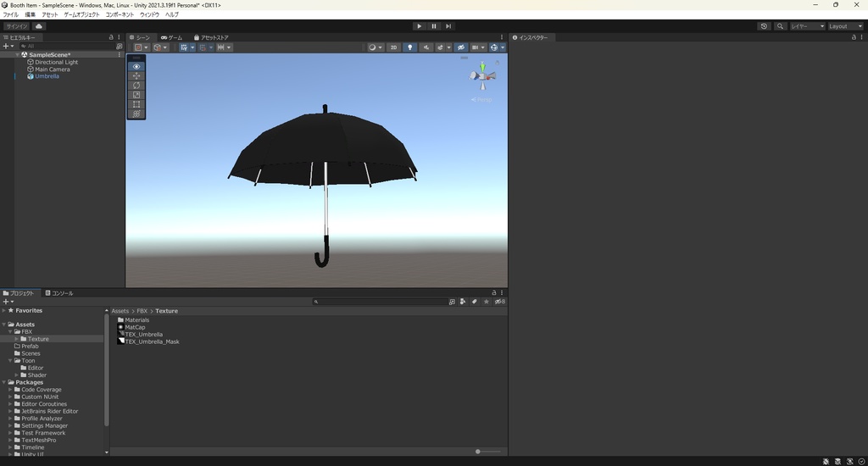Toggle scene effects (skybox, fog) button
Viewport: 868px width, 466px height.
(440, 47)
